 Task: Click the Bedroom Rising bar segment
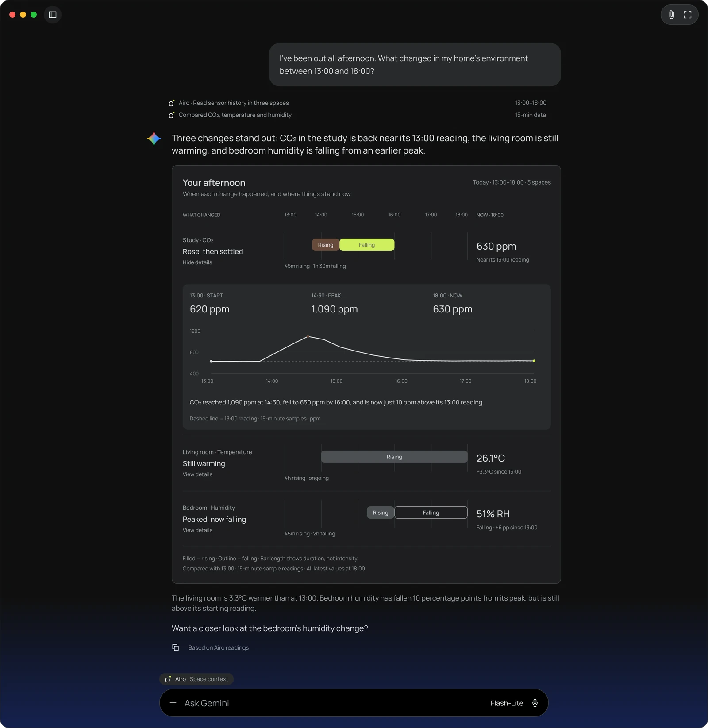click(381, 512)
